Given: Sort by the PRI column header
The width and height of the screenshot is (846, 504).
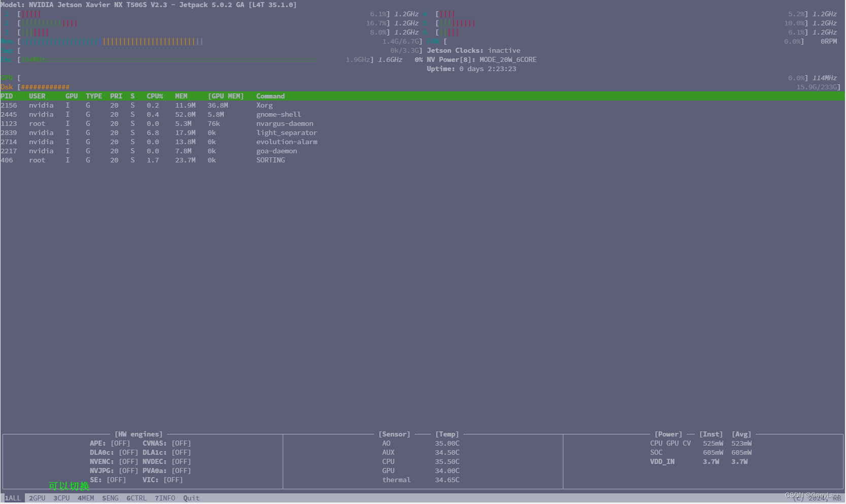Looking at the screenshot, I should tap(116, 96).
